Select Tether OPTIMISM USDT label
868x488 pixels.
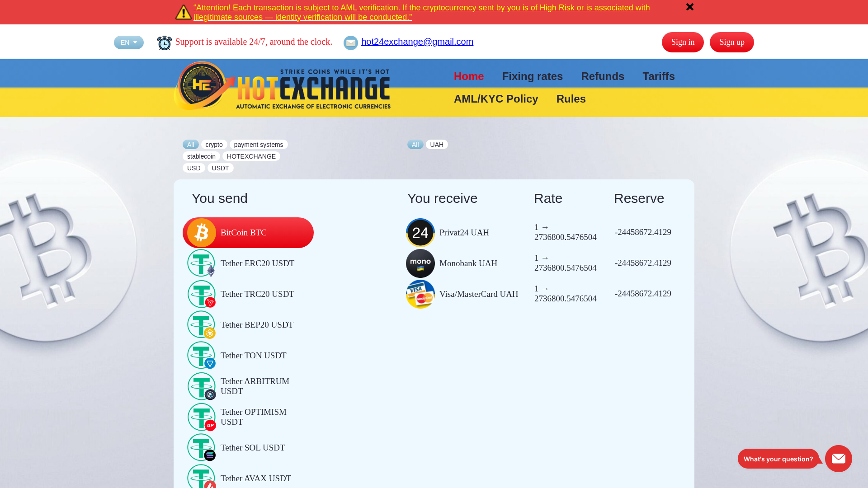point(254,417)
